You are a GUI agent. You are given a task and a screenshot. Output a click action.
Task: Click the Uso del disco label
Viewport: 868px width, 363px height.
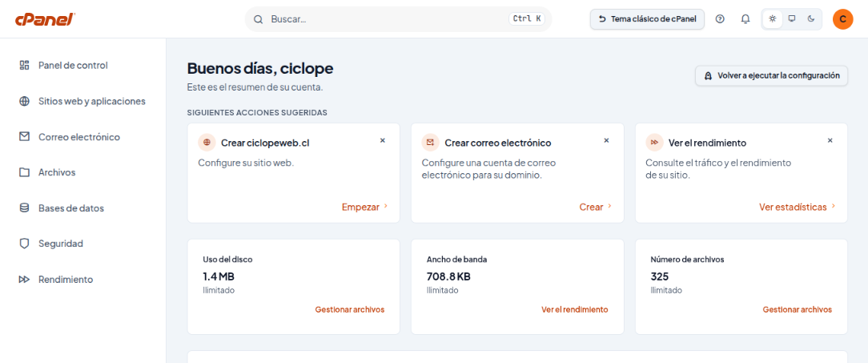(227, 259)
